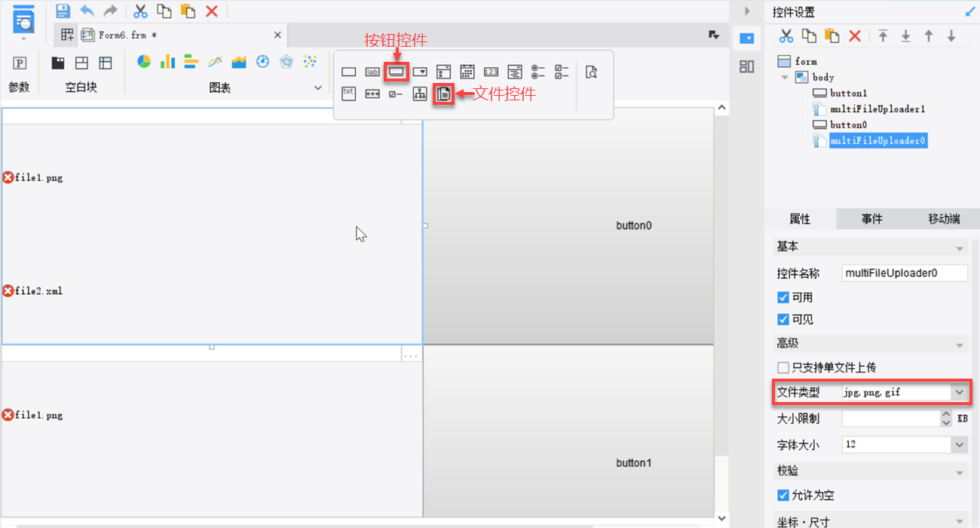Select the file upload widget icon
Screen dimensions: 980x528
444,94
